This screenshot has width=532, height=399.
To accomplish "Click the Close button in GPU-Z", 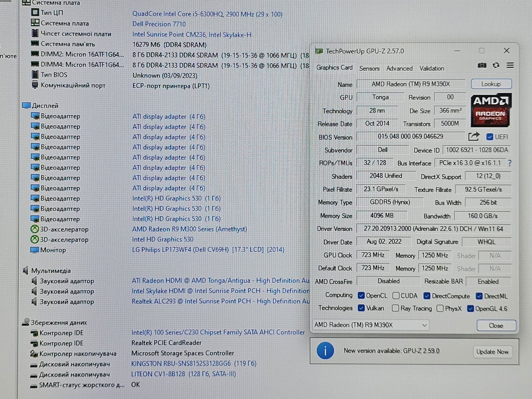I will 496,325.
